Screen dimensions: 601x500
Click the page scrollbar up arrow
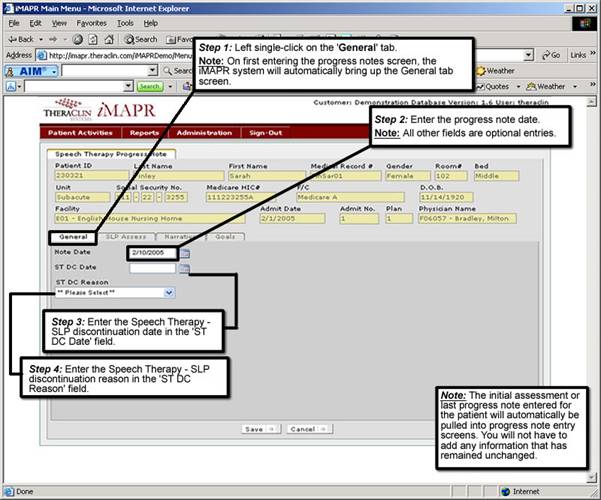(x=592, y=102)
